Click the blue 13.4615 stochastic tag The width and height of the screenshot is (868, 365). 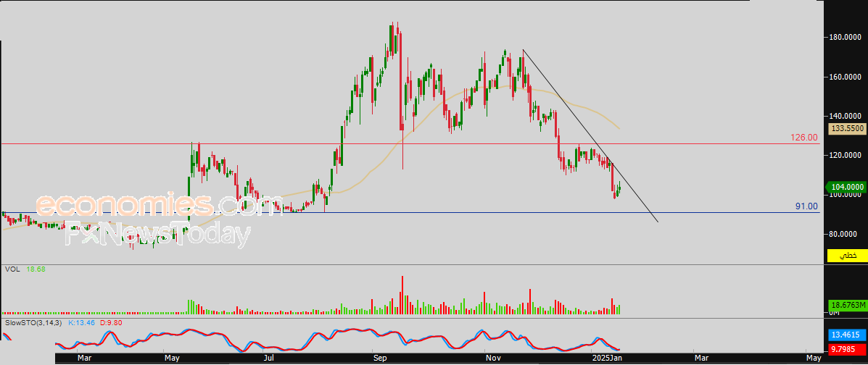(846, 335)
